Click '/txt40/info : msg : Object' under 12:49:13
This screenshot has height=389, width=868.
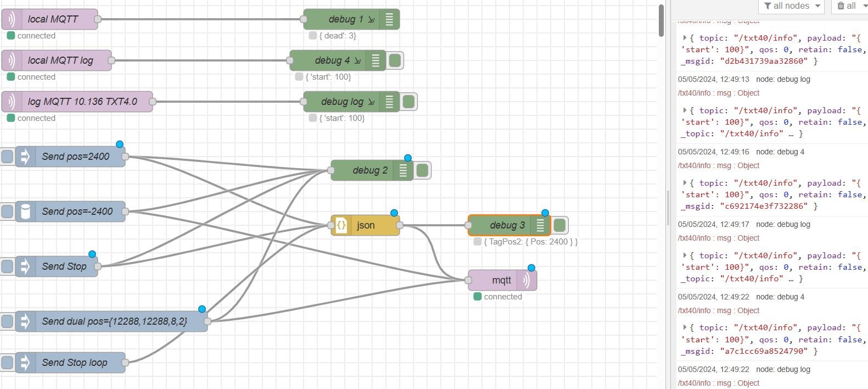[719, 93]
